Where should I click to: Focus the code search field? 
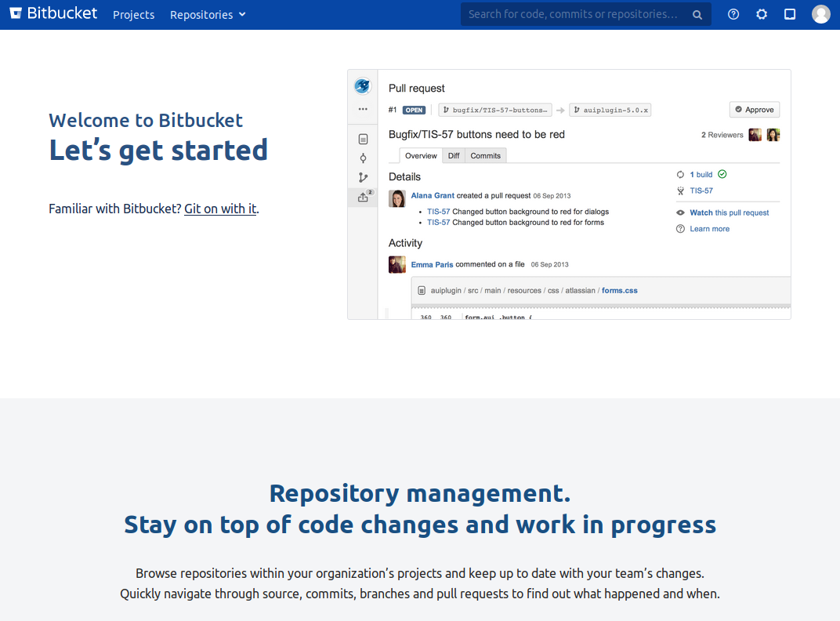(585, 14)
